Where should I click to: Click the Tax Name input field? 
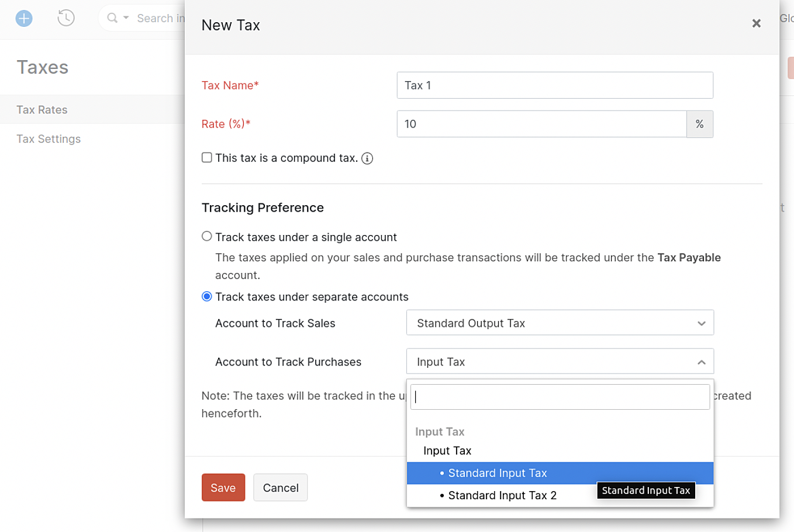pos(555,85)
